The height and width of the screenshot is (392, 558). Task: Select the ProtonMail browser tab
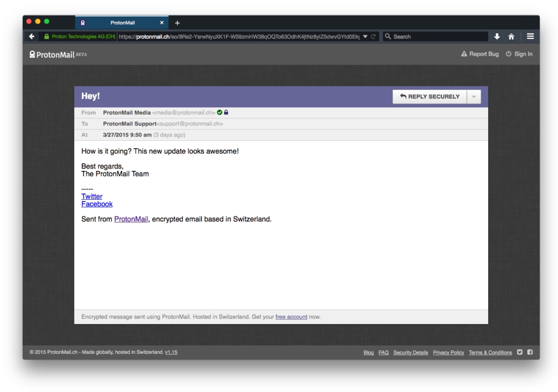121,22
